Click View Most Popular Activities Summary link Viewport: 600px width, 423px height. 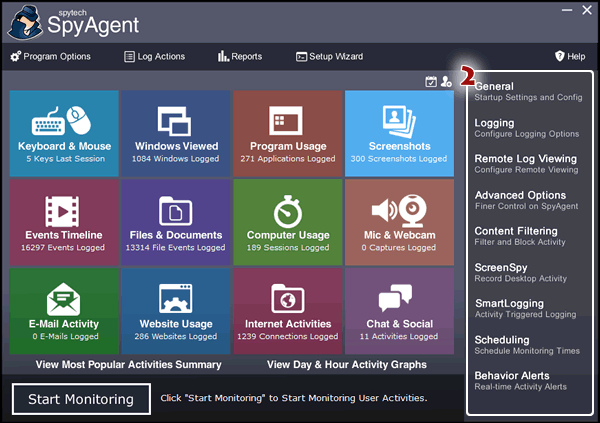point(128,365)
